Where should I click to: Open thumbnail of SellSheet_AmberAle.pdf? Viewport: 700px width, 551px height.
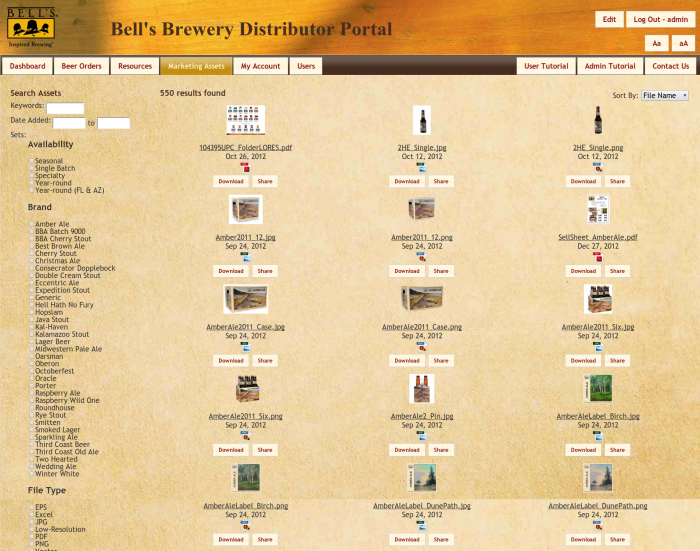[598, 209]
